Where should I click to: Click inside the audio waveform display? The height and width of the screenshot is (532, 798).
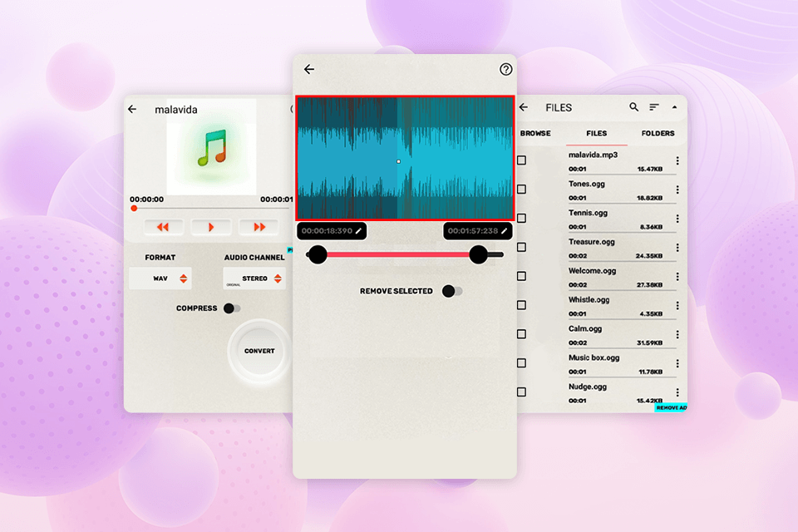point(405,158)
